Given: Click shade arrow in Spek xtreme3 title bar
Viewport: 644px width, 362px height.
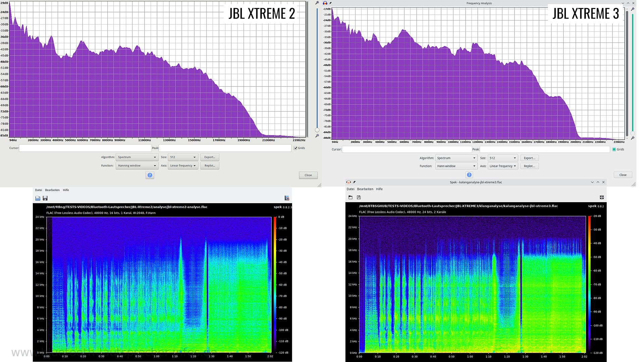Looking at the screenshot, I should click(x=592, y=182).
